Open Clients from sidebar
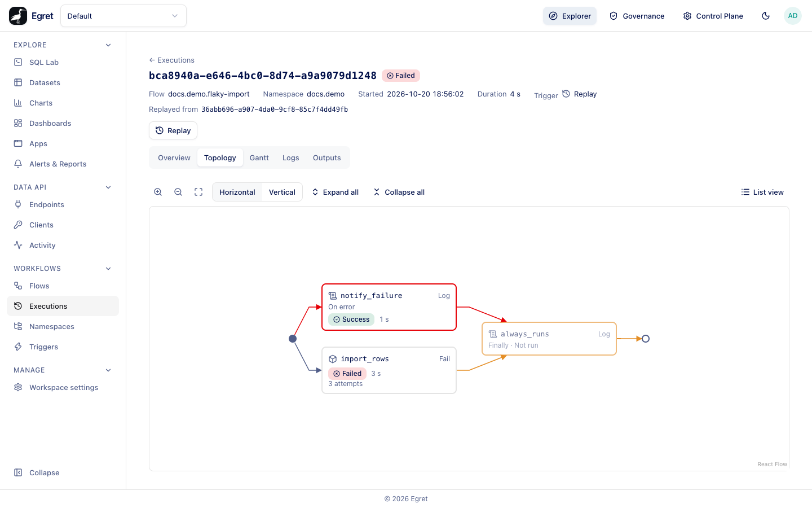This screenshot has height=508, width=812. pyautogui.click(x=63, y=225)
